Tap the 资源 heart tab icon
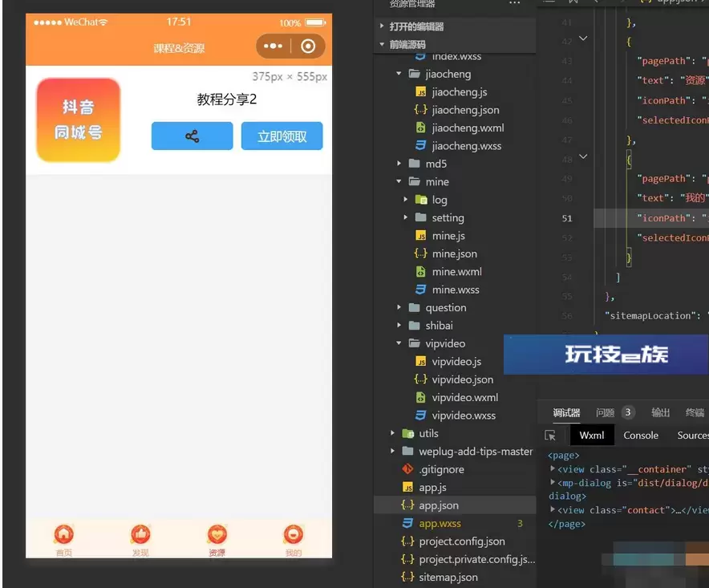709x588 pixels. (x=217, y=534)
